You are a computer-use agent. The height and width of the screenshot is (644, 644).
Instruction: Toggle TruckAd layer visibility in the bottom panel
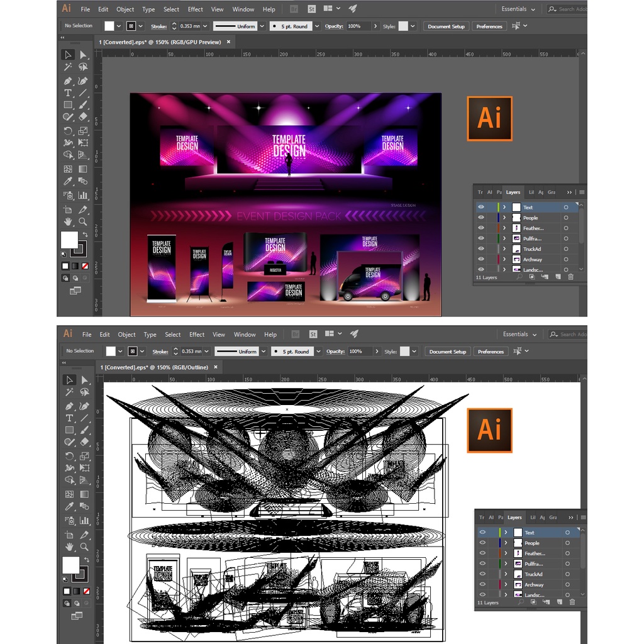tap(482, 574)
